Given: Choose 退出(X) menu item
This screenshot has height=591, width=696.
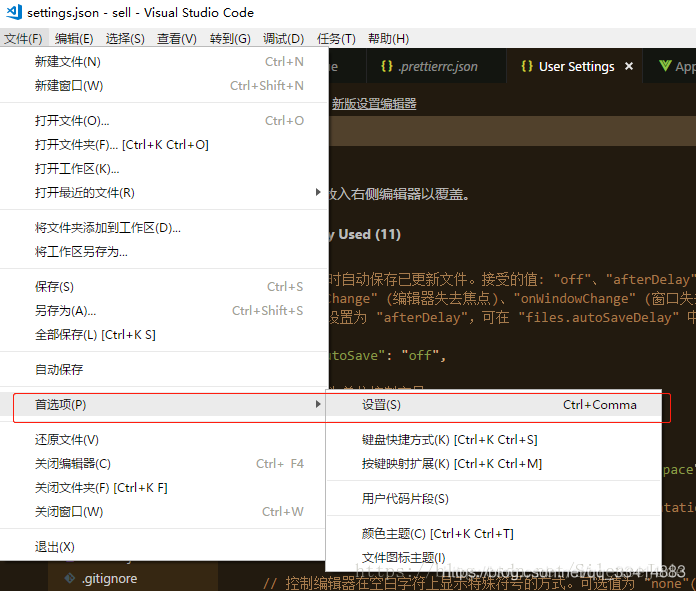Looking at the screenshot, I should pos(164,547).
